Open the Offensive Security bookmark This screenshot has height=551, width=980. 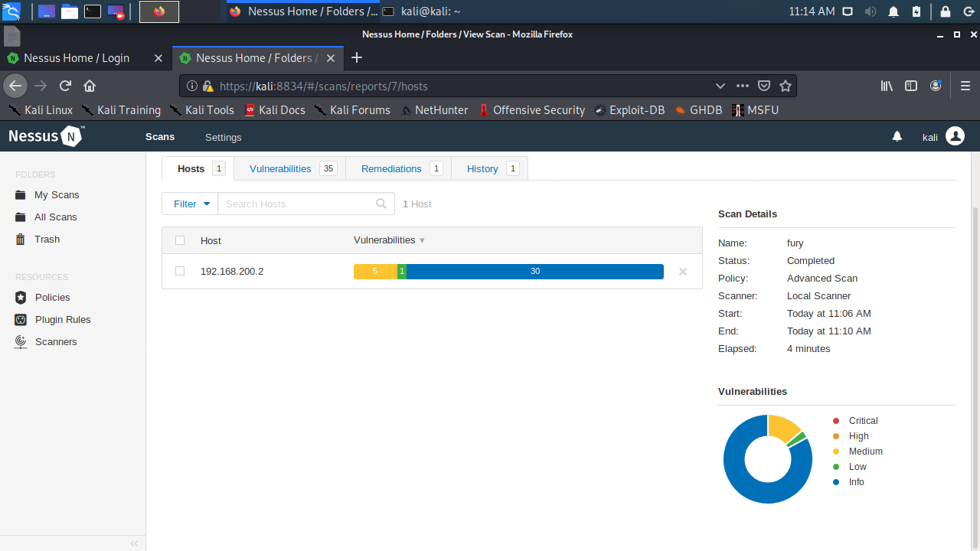531,110
